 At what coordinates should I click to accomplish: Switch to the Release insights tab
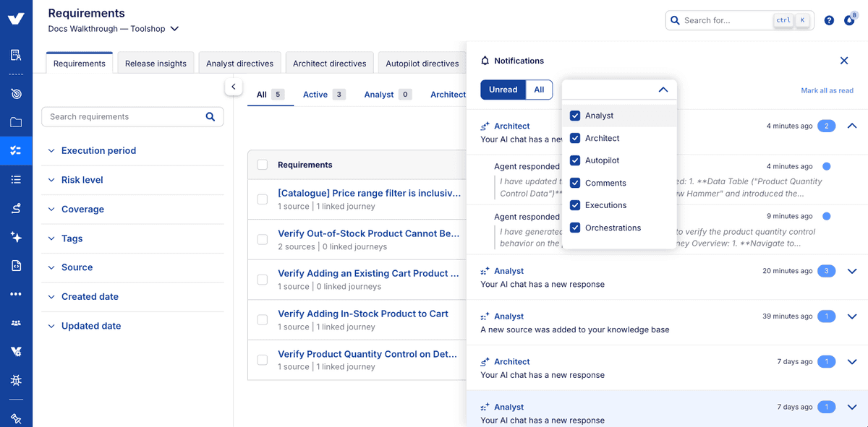click(x=156, y=63)
